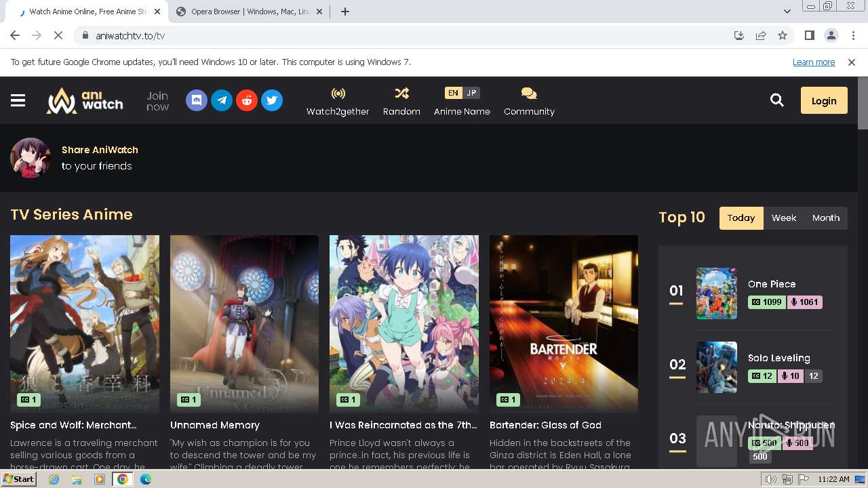Dismiss the Chrome update notification

coord(852,62)
